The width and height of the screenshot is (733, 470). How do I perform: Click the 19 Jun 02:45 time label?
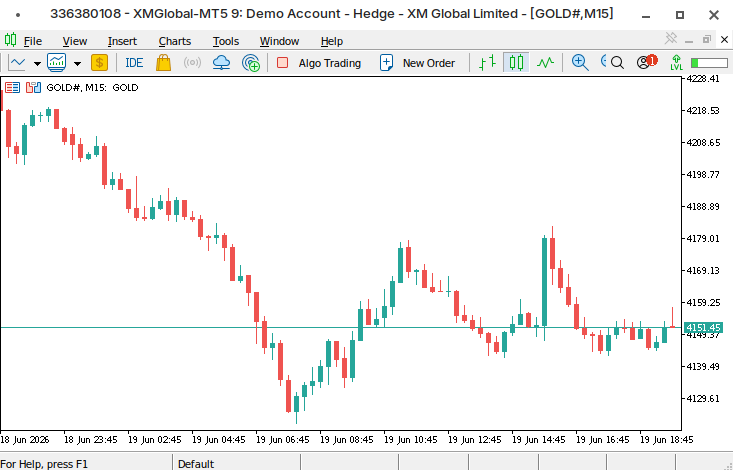click(x=154, y=440)
